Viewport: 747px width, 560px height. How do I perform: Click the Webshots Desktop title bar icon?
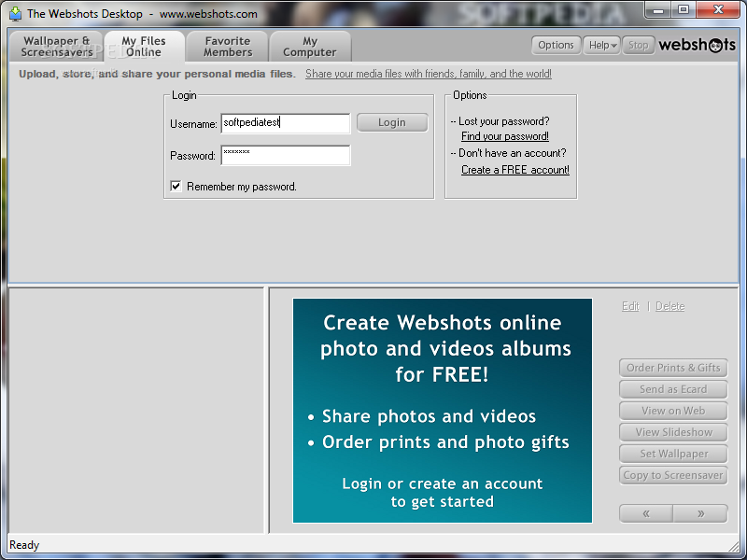(x=16, y=14)
